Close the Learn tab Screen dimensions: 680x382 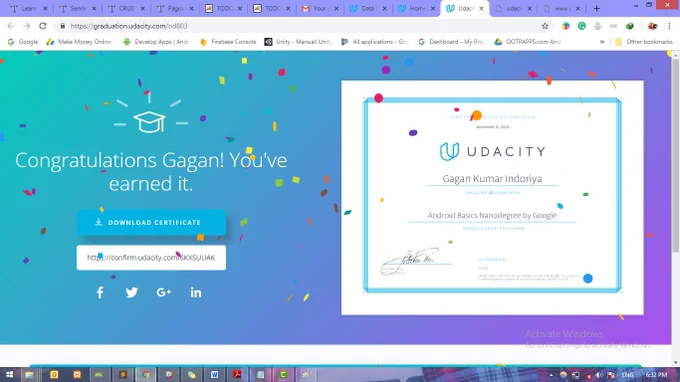[x=45, y=8]
